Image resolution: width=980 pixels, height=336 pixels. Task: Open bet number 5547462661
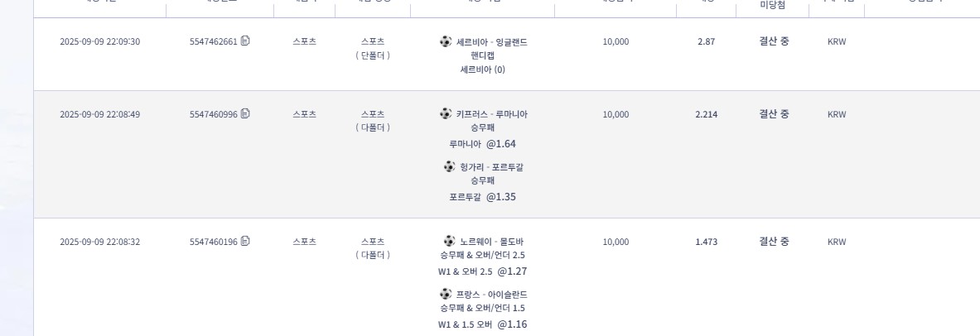click(x=213, y=41)
